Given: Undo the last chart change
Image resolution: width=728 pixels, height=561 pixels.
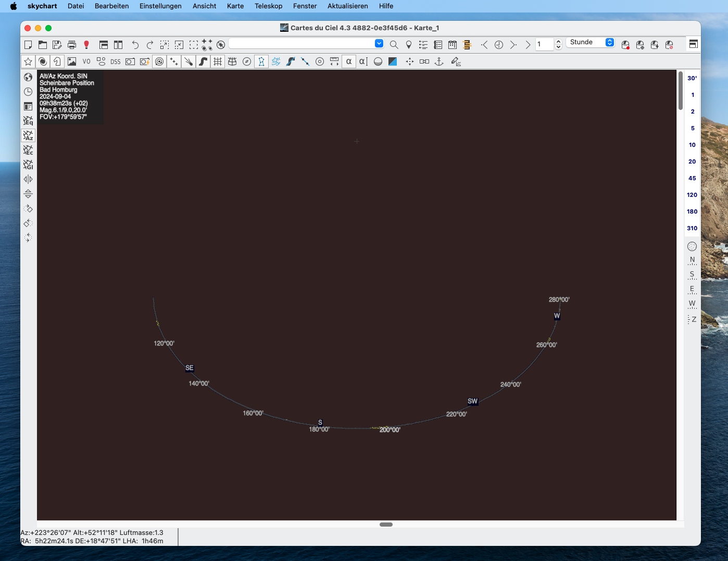Looking at the screenshot, I should pos(135,45).
